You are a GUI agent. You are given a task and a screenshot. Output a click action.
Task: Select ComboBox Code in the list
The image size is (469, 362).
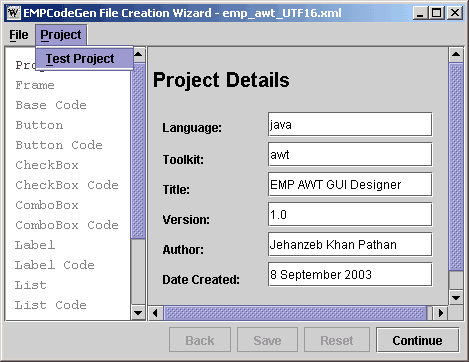[x=67, y=225]
